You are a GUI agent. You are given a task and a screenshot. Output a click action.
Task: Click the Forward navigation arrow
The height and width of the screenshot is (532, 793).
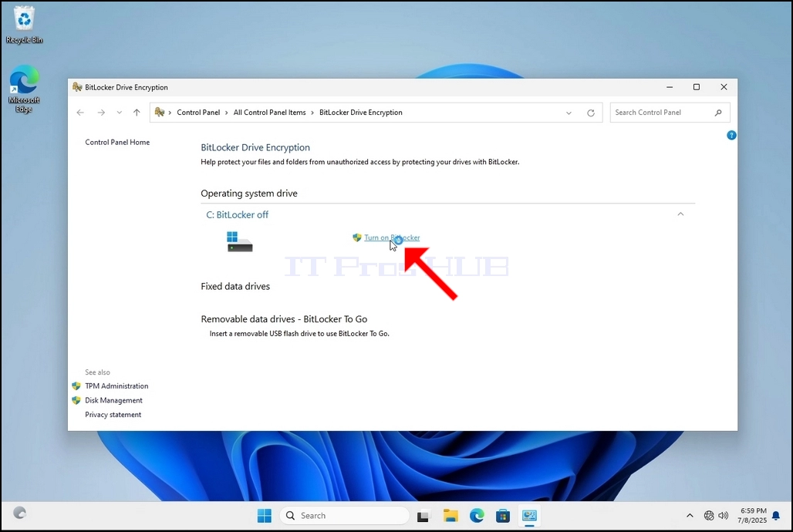[101, 113]
